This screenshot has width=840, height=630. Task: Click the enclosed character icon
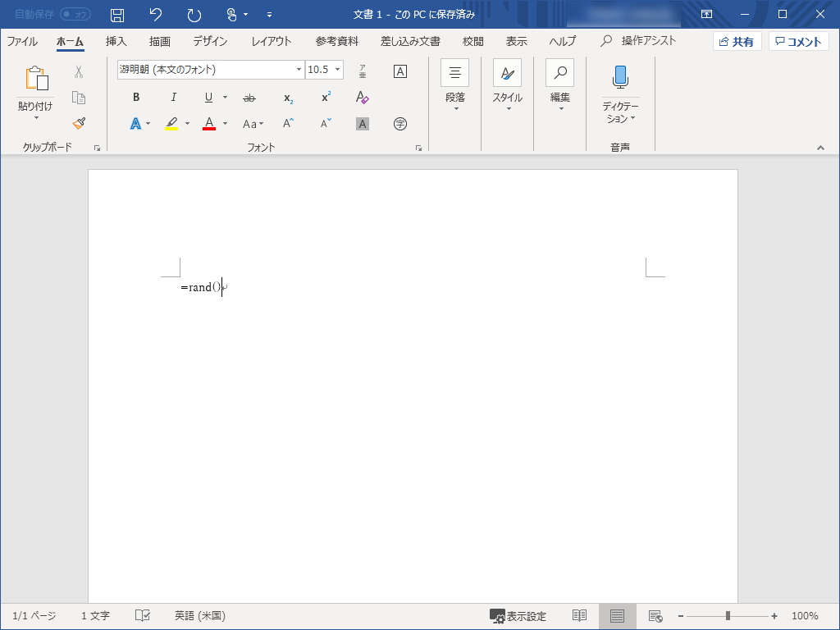pos(400,124)
